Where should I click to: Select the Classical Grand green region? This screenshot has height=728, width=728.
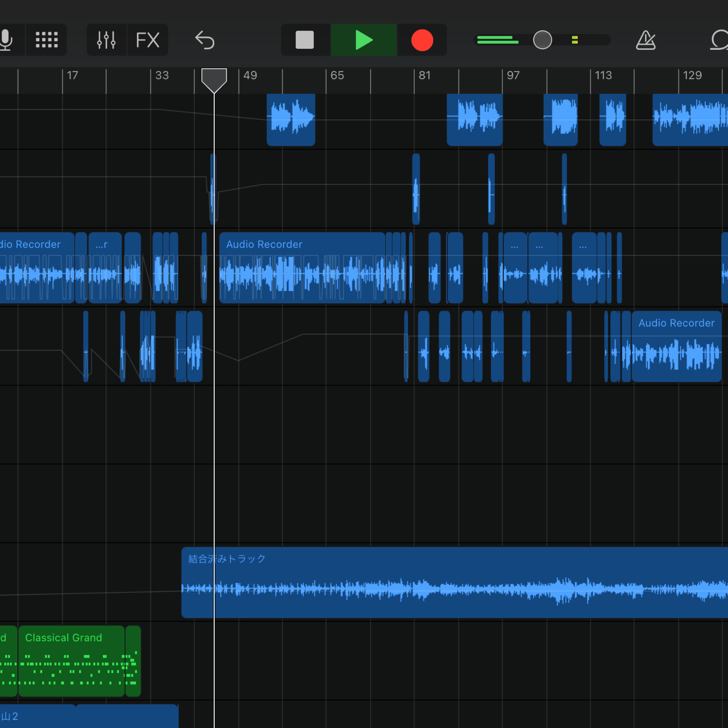(x=72, y=661)
